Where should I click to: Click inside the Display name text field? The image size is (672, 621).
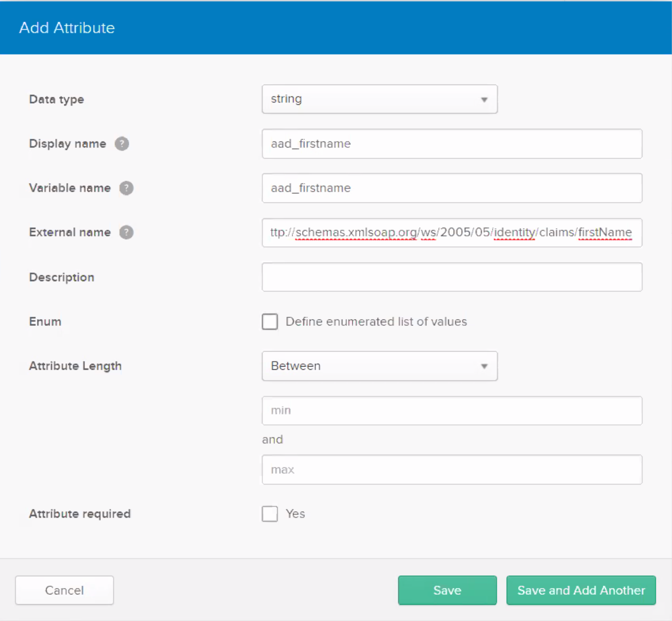click(452, 144)
